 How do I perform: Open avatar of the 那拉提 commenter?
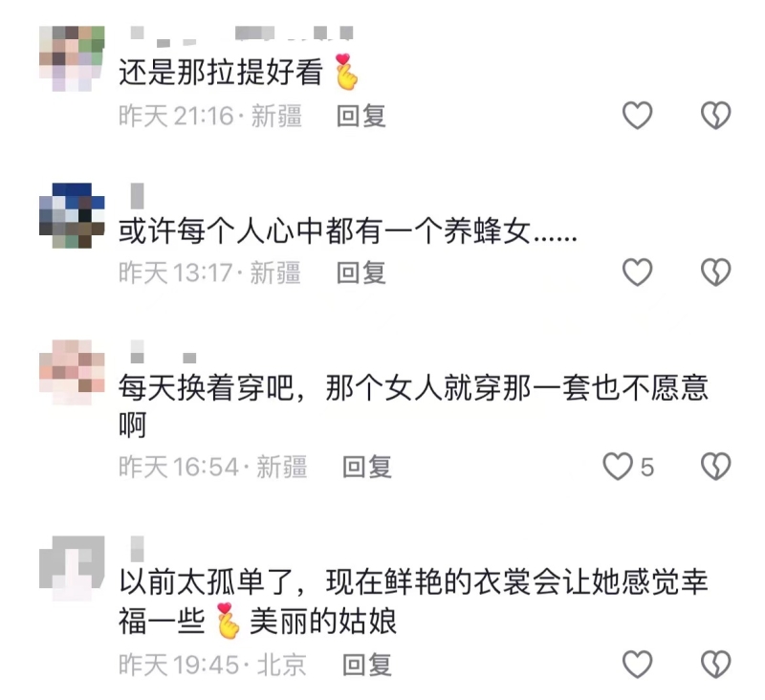point(72,58)
